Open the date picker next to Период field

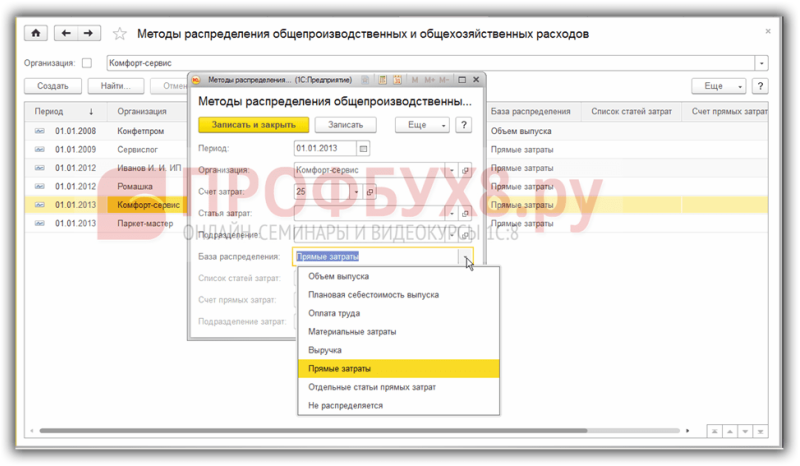(x=363, y=149)
